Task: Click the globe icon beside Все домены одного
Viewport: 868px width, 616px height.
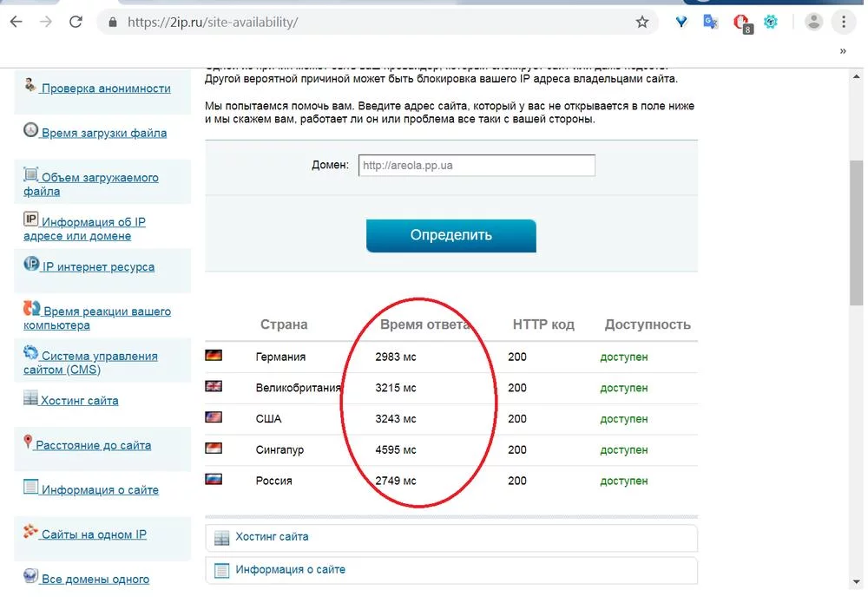Action: click(x=31, y=575)
